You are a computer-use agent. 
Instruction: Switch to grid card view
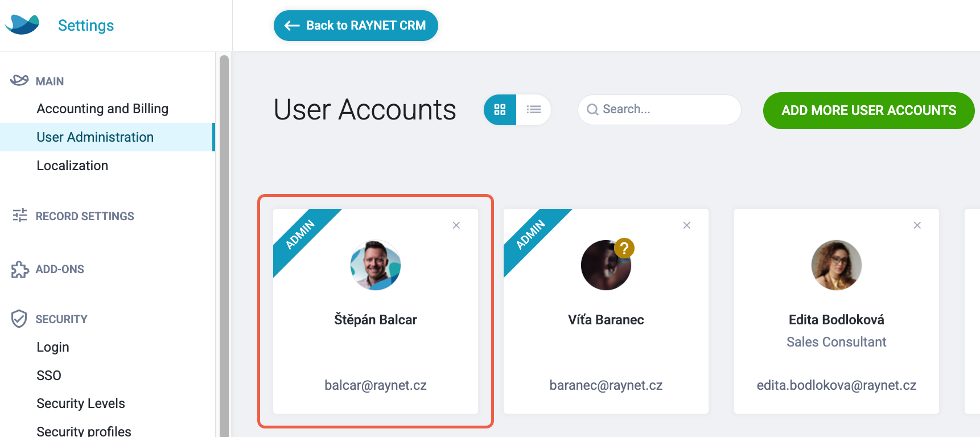[500, 110]
